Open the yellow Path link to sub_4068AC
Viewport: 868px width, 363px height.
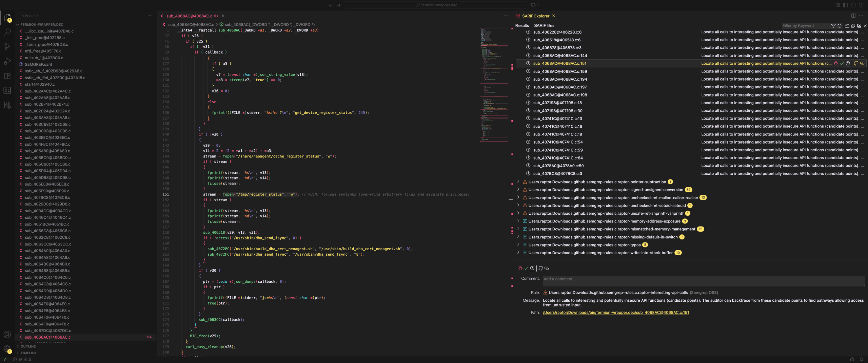615,313
